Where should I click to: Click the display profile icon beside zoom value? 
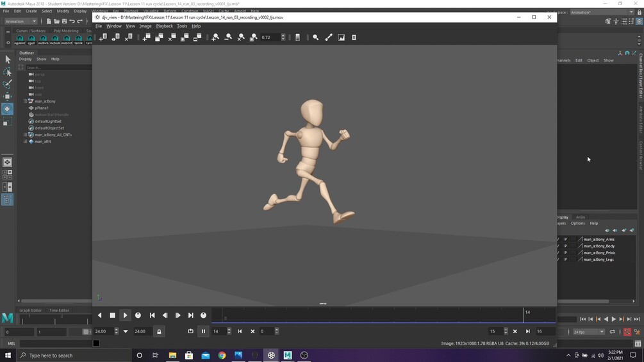297,37
